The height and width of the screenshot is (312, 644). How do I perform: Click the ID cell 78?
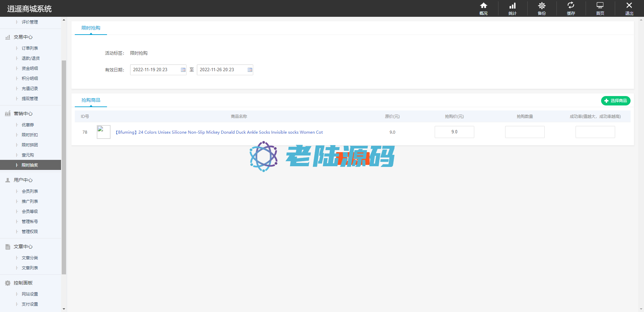85,132
